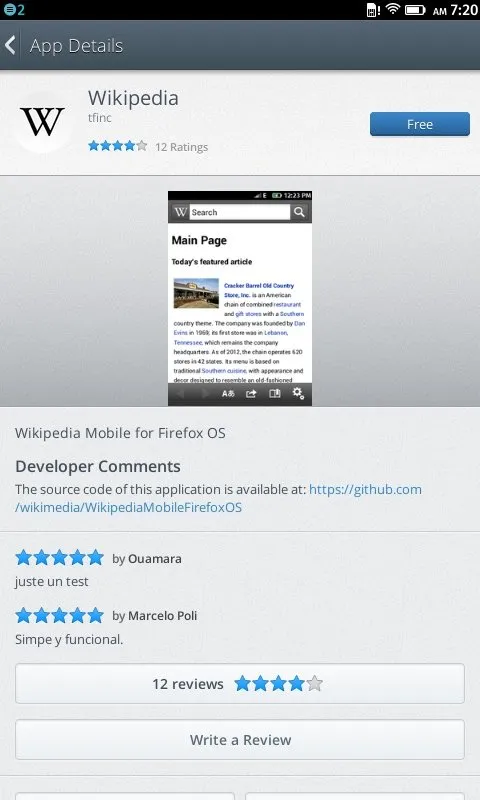This screenshot has width=480, height=800.
Task: Tap review text 'Simpe y funcional.'
Action: (69, 640)
